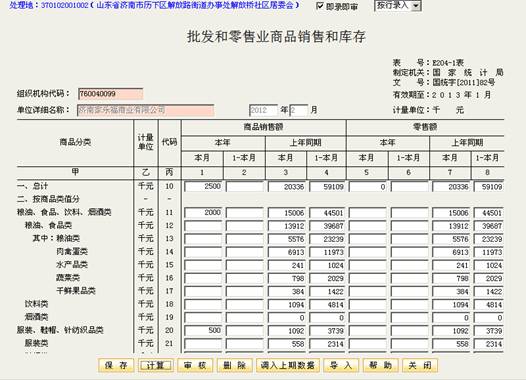This screenshot has height=380, width=526.
Task: Open the 按行录入 dropdown
Action: [x=398, y=5]
